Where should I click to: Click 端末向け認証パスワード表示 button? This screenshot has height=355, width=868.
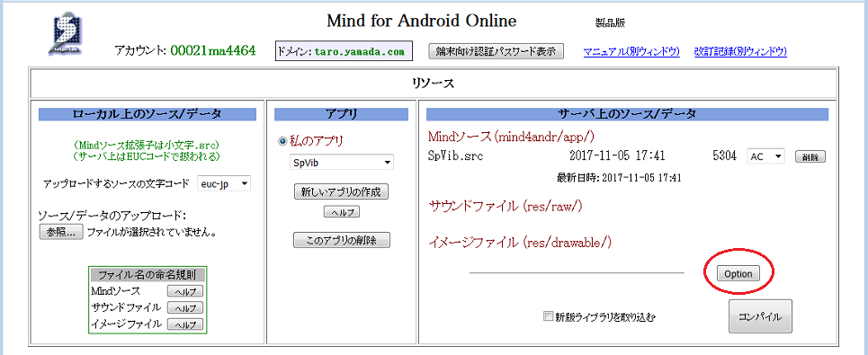[x=496, y=51]
